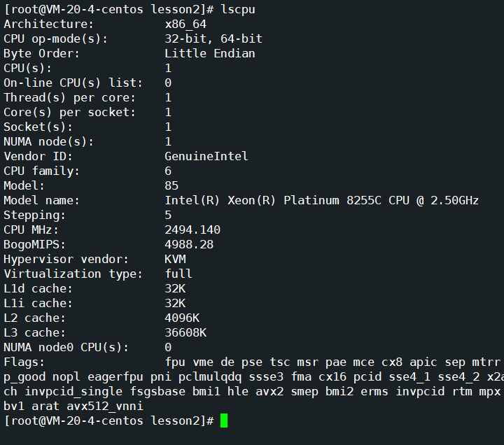Click the Stepping label
Screen dimensions: 504x445
coord(35,215)
